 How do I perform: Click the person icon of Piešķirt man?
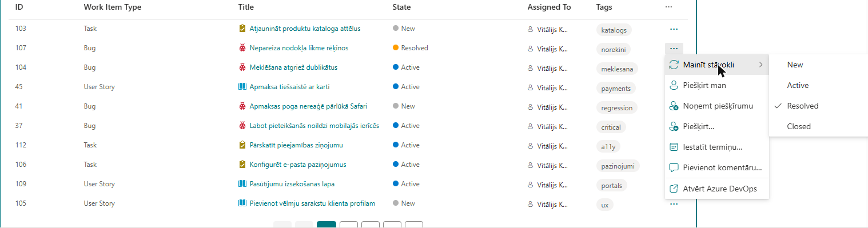(x=674, y=85)
